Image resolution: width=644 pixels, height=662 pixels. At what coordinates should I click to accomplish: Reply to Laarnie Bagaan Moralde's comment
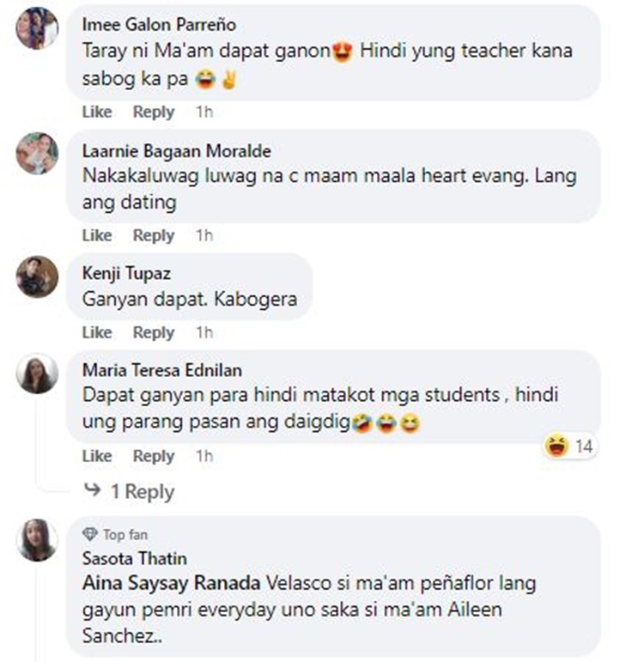click(154, 235)
